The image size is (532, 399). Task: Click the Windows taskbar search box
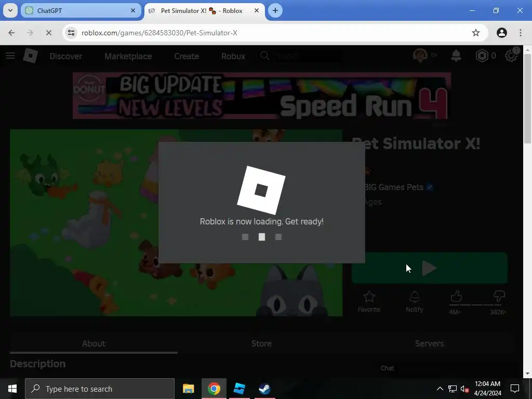pyautogui.click(x=100, y=389)
